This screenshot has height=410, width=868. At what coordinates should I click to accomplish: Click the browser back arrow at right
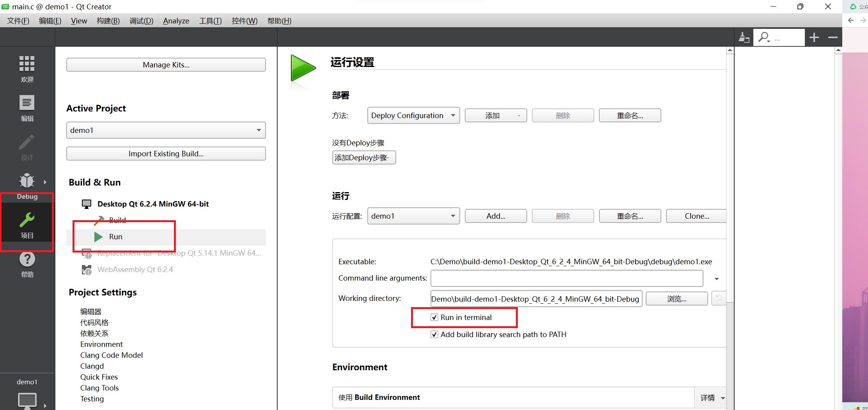851,20
